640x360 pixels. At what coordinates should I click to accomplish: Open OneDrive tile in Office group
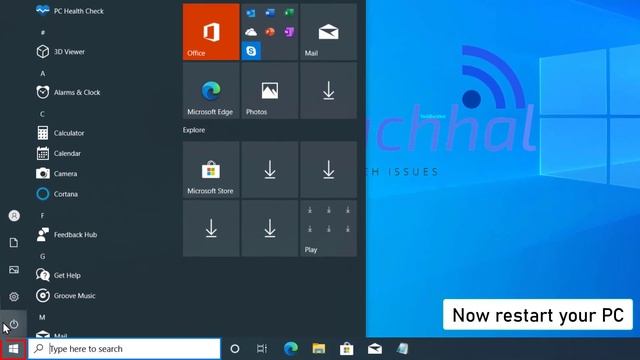pyautogui.click(x=251, y=32)
